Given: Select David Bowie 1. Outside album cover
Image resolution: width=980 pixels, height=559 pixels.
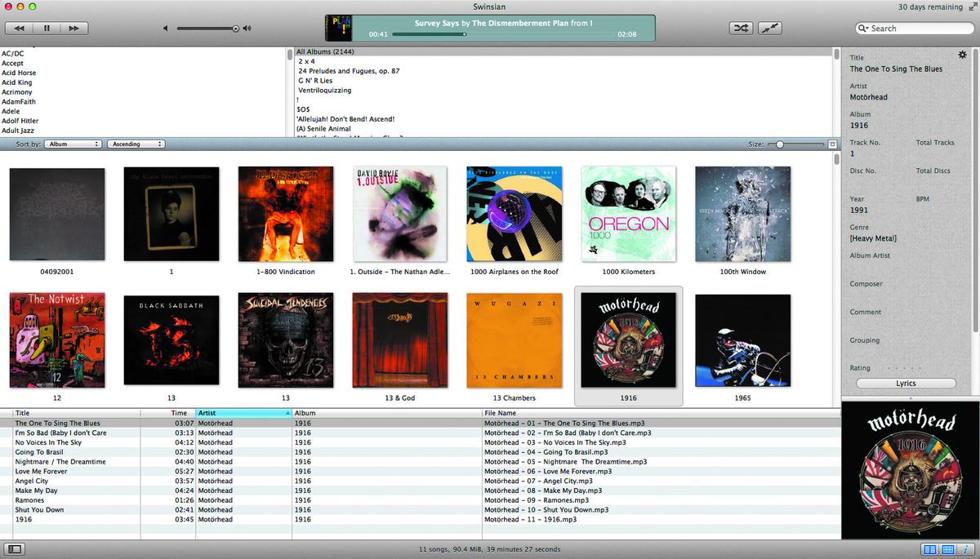Looking at the screenshot, I should click(x=400, y=214).
